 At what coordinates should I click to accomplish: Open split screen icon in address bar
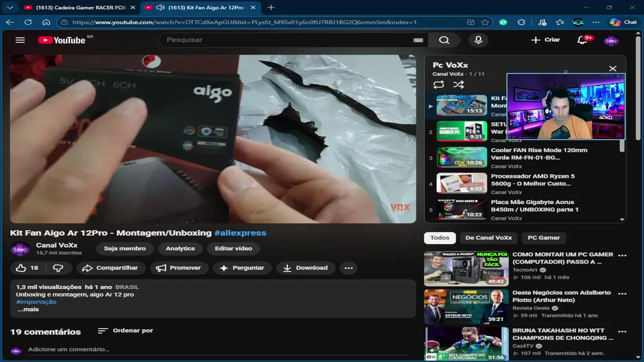tap(470, 22)
